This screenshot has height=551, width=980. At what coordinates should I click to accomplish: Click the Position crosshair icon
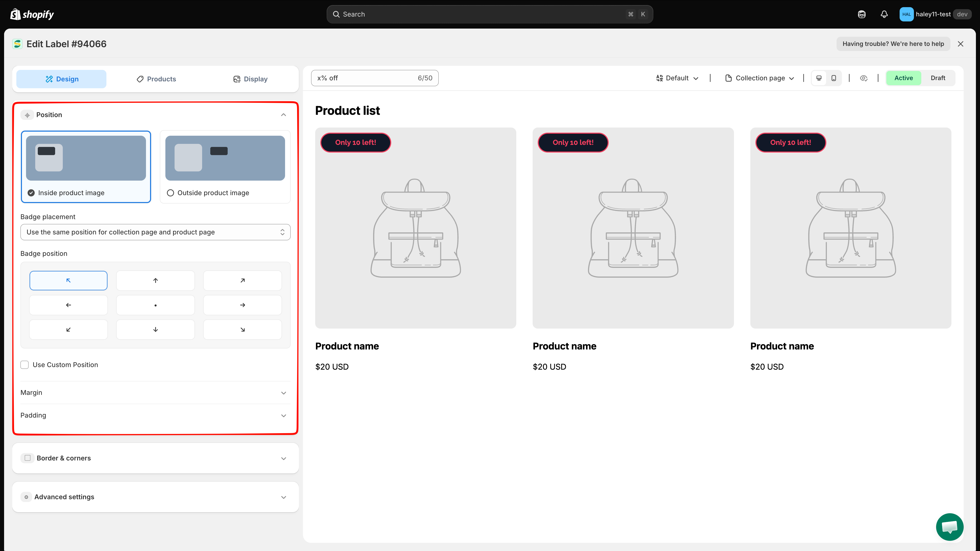pyautogui.click(x=27, y=115)
